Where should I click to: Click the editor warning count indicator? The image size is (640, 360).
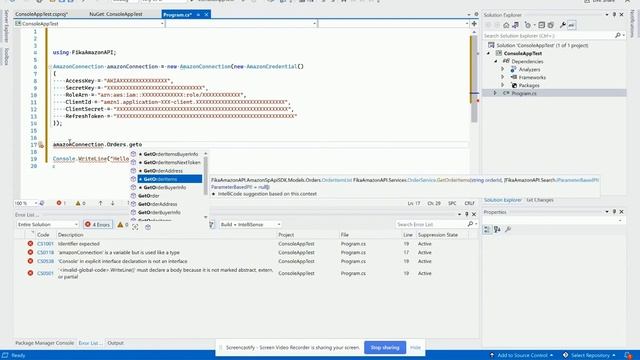coord(80,203)
